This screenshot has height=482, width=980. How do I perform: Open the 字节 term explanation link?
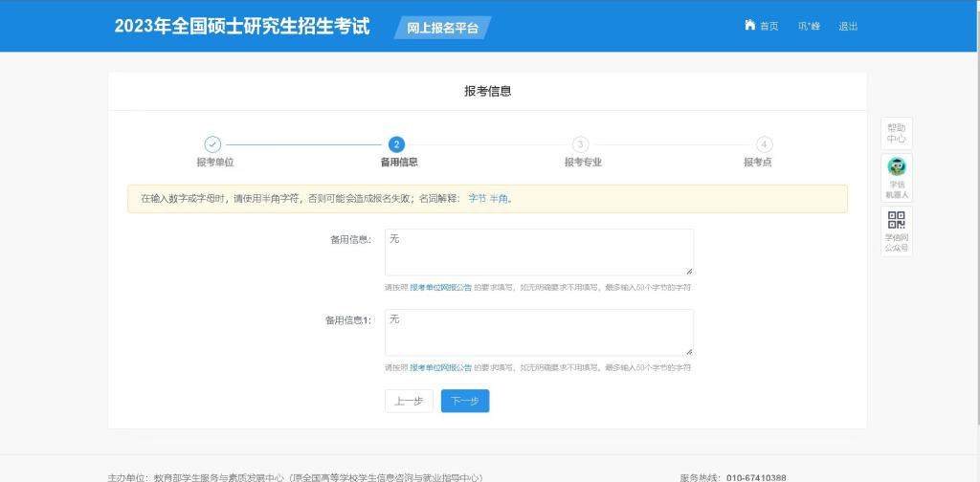(x=477, y=199)
